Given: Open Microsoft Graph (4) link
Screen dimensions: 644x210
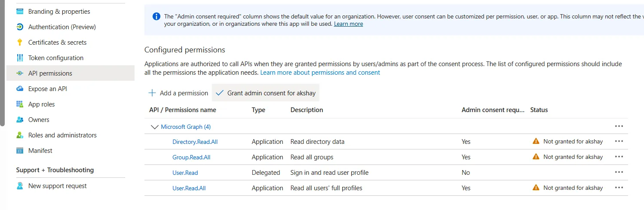Looking at the screenshot, I should 186,127.
